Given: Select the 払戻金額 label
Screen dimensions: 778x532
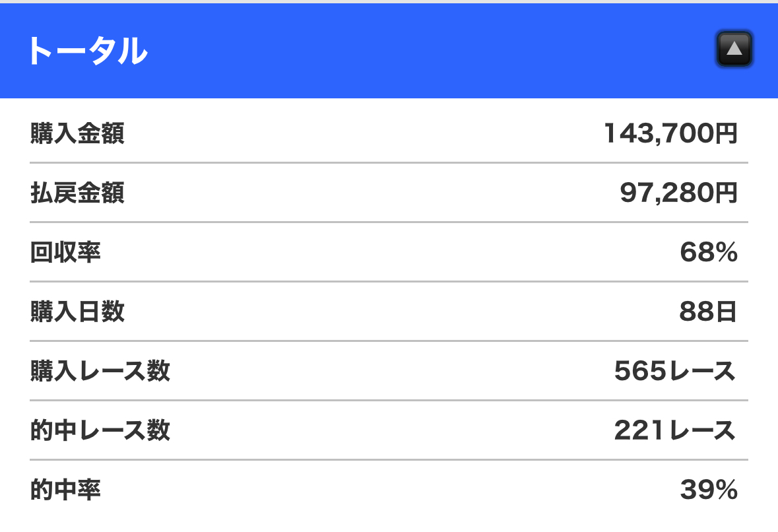Looking at the screenshot, I should coord(77,193).
